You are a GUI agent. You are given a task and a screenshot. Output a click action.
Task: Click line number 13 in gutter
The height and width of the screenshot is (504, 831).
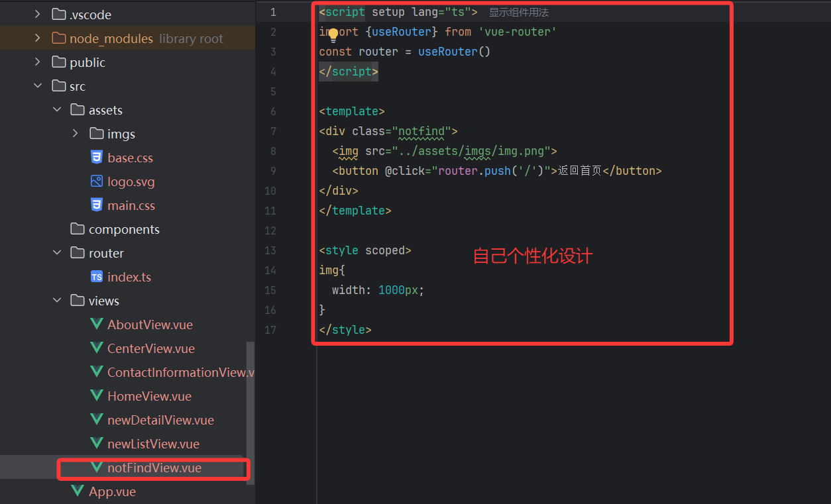(270, 250)
